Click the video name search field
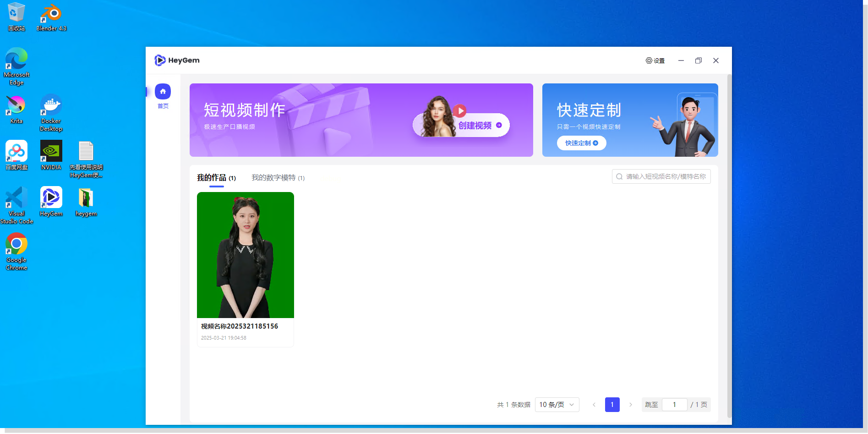 tap(665, 176)
